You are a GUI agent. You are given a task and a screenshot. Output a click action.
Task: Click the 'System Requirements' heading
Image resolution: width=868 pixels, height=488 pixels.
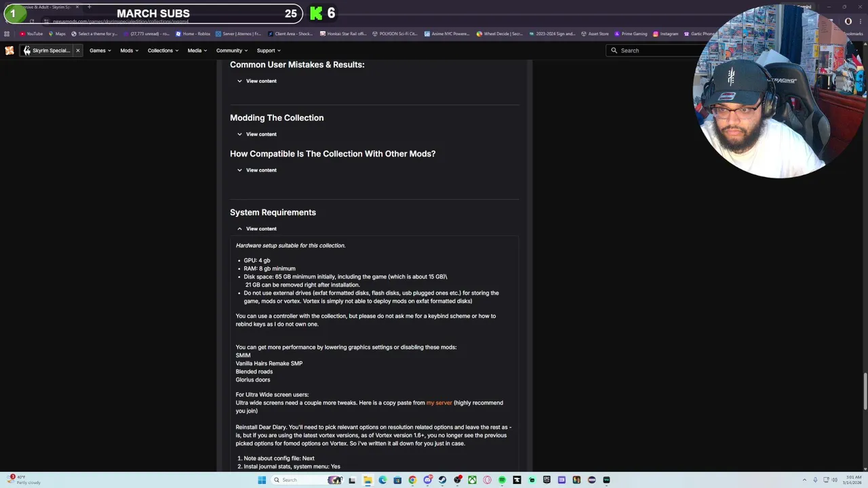tap(273, 212)
